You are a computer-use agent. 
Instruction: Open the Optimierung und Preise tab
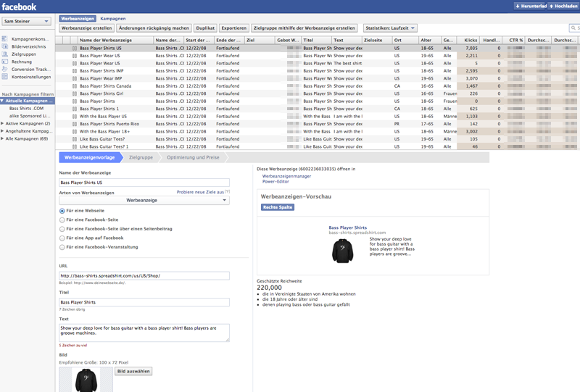tap(193, 157)
